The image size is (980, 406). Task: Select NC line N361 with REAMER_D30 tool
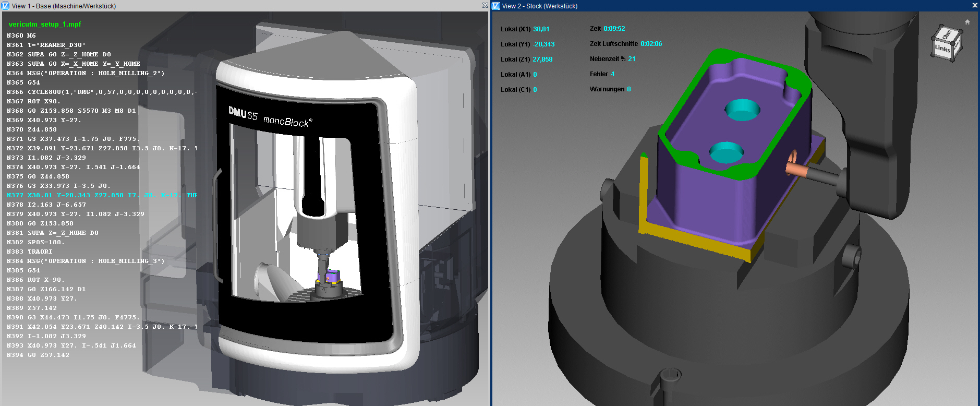click(46, 45)
